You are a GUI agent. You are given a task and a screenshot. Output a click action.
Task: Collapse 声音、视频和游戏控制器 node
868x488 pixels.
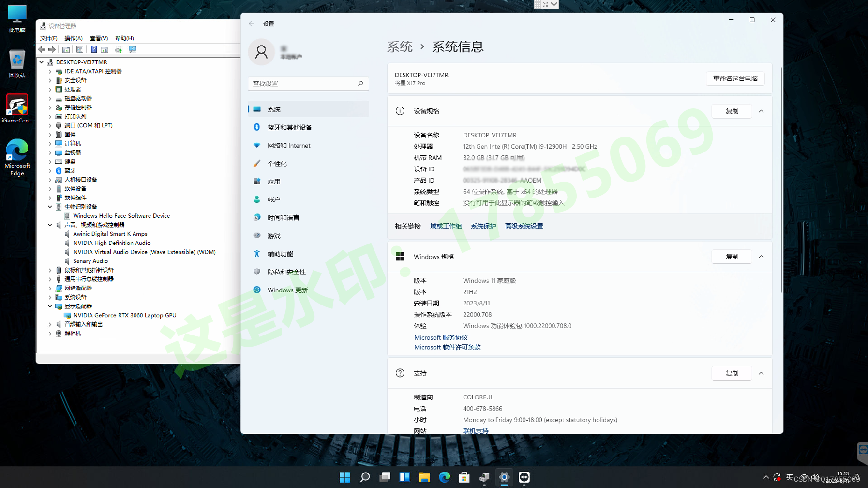click(x=50, y=225)
